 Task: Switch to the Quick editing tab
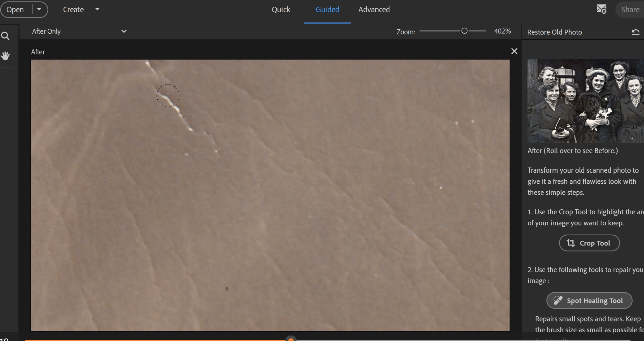pos(281,9)
